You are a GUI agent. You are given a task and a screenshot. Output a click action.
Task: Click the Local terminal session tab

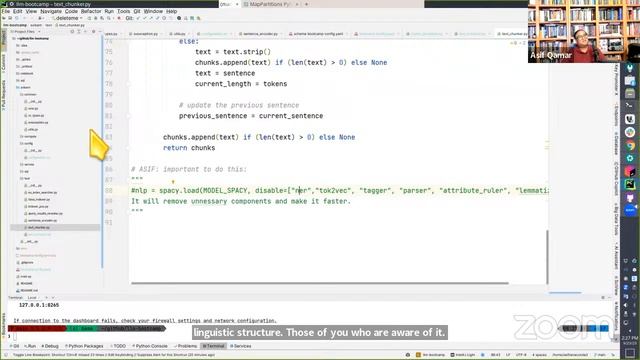(32, 298)
